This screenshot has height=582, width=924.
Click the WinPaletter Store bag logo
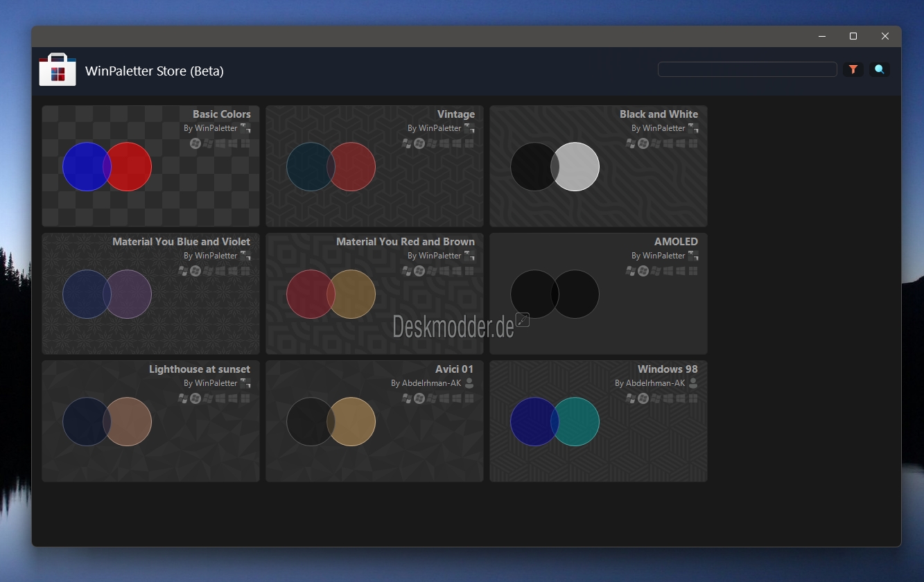(x=58, y=70)
